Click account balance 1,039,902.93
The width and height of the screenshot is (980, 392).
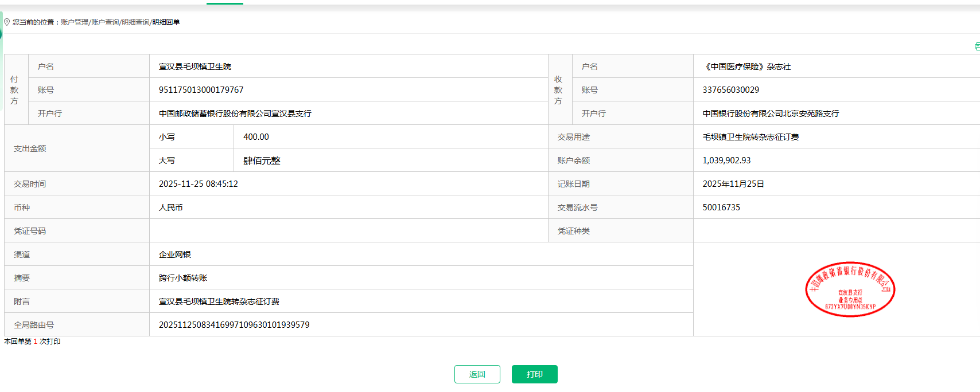tap(726, 160)
